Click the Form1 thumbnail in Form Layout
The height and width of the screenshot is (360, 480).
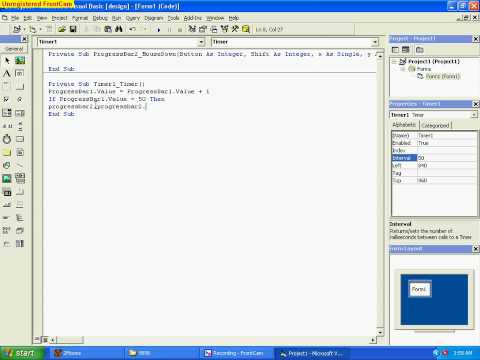419,289
